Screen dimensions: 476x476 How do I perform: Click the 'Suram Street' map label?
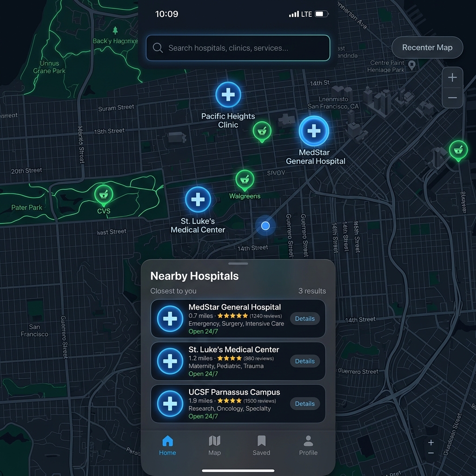click(116, 107)
